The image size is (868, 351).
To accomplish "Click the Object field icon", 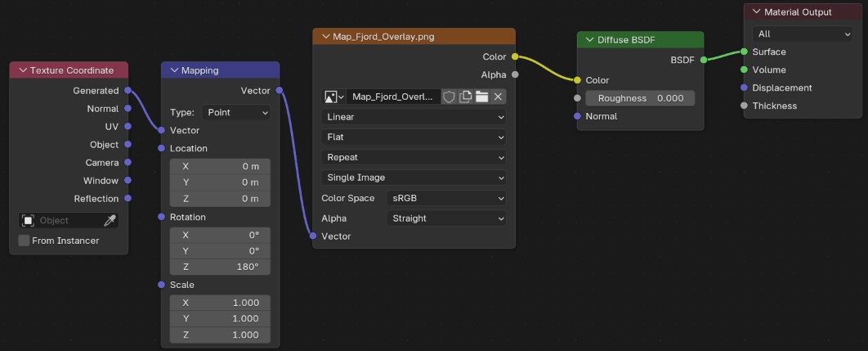I will (x=29, y=221).
